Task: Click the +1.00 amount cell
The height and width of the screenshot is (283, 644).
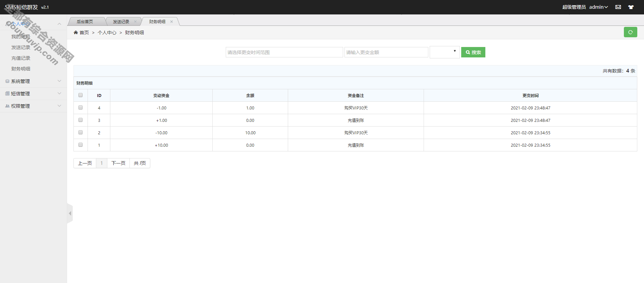Action: click(x=161, y=121)
